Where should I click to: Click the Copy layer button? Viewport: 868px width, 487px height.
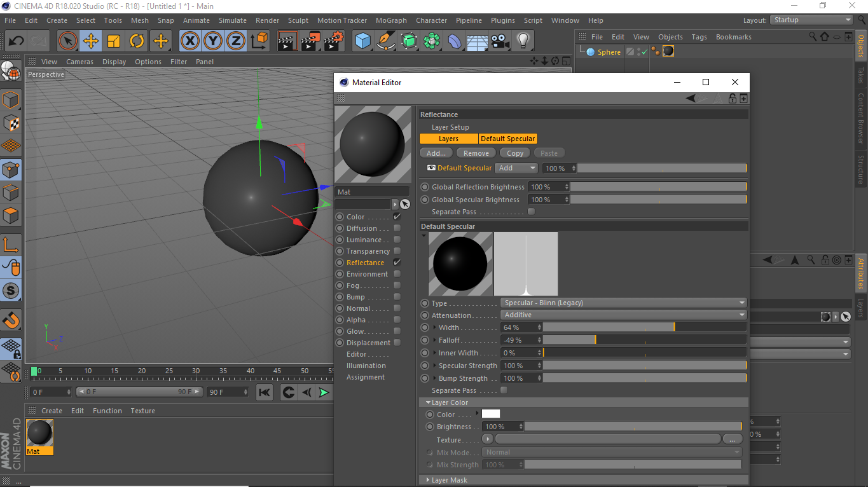(515, 153)
